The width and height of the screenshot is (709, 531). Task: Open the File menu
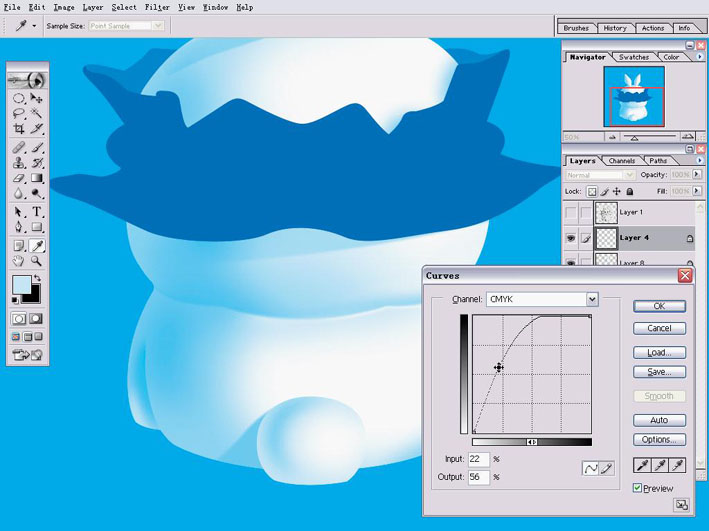12,7
